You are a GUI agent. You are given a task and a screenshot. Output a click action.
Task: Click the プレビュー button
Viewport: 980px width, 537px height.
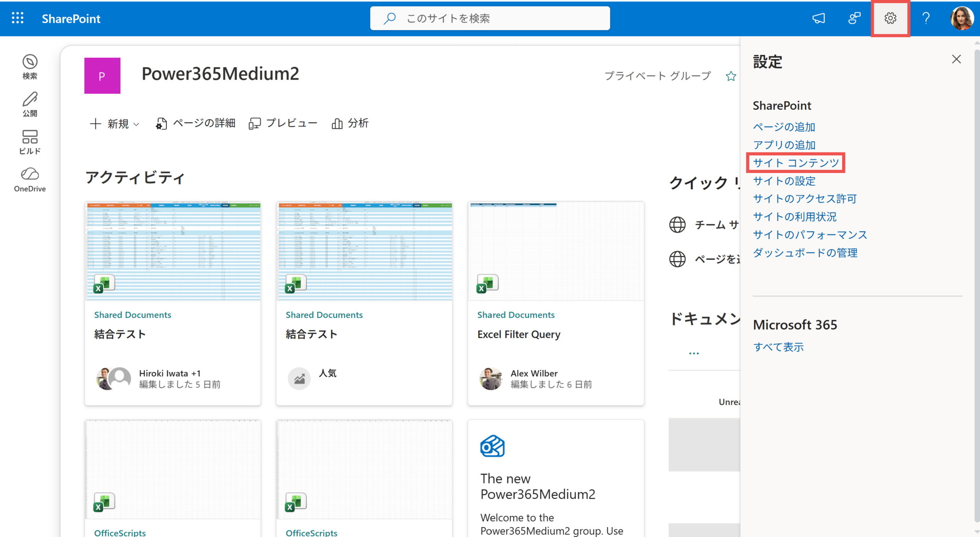click(283, 123)
